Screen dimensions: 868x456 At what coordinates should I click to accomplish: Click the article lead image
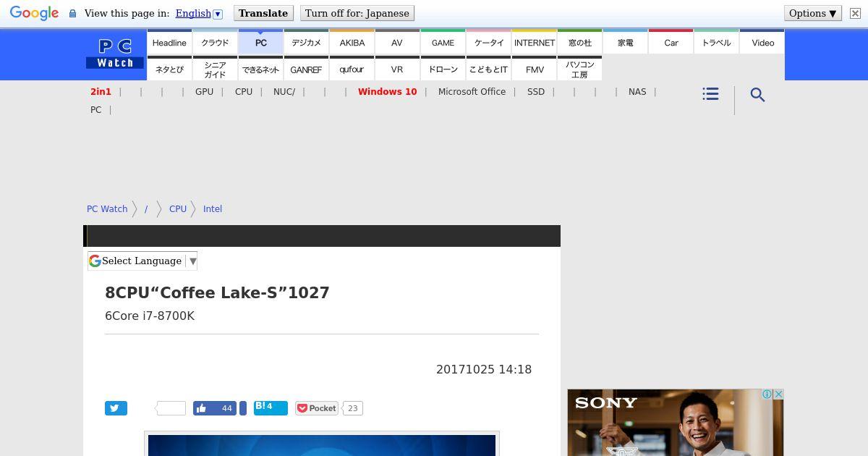pyautogui.click(x=322, y=444)
